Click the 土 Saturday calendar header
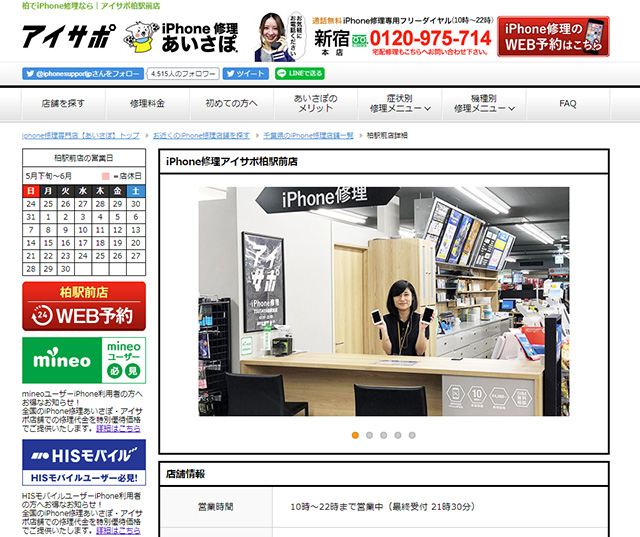Image resolution: width=640 pixels, height=537 pixels. [x=136, y=191]
